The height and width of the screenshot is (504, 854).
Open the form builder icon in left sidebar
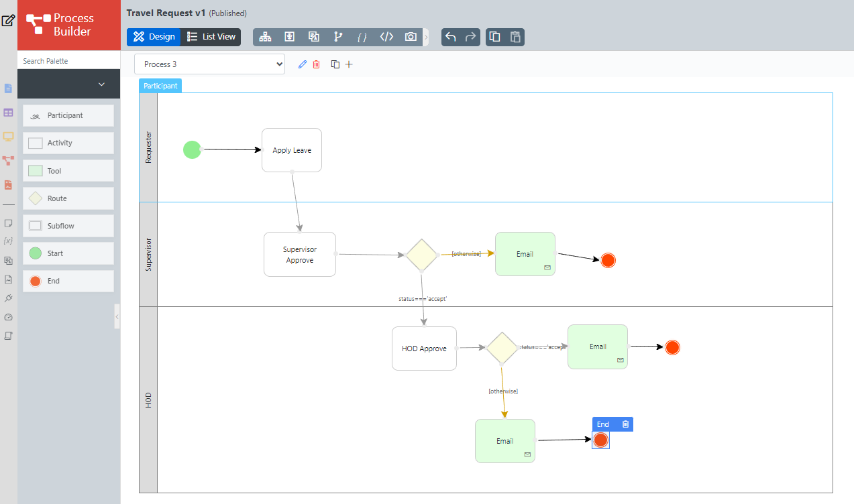tap(8, 88)
